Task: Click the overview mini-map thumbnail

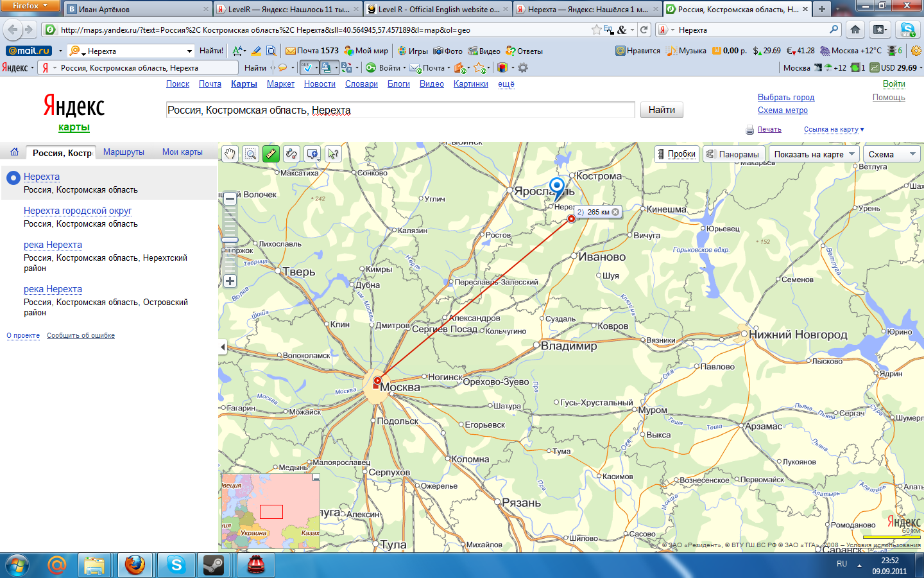Action: point(270,512)
